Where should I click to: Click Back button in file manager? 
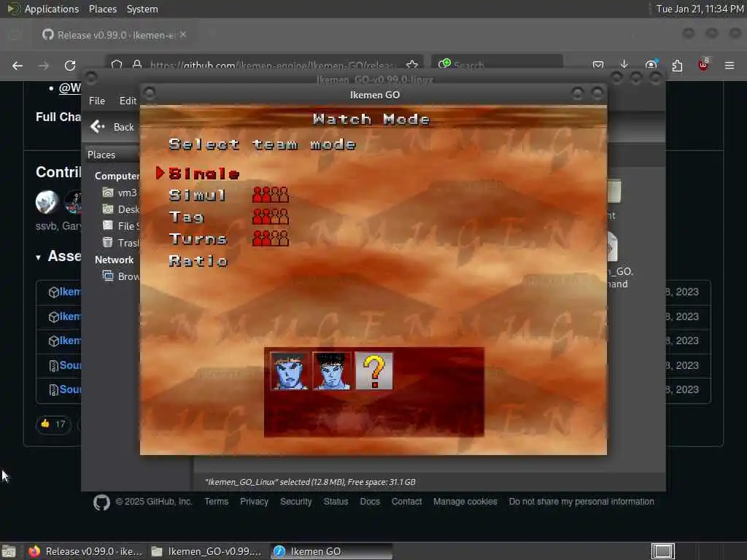pyautogui.click(x=112, y=127)
